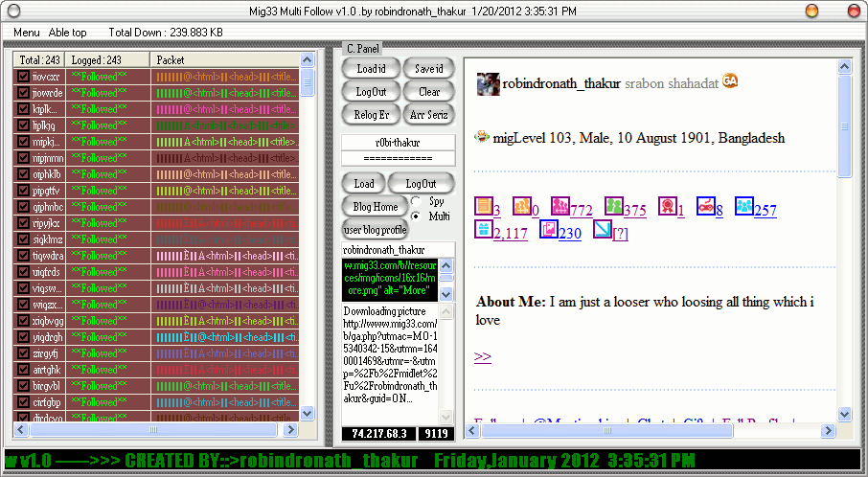
Task: Click the 9119 port box
Action: 436,433
